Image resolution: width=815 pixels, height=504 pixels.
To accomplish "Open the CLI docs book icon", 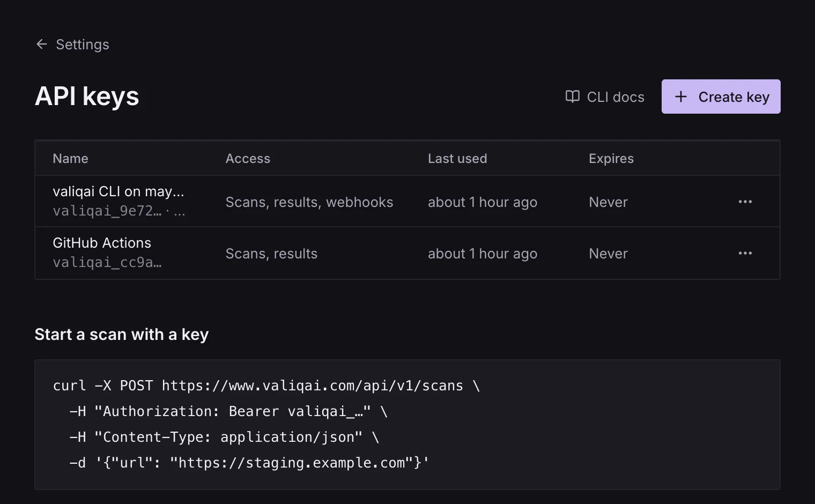I will 573,97.
